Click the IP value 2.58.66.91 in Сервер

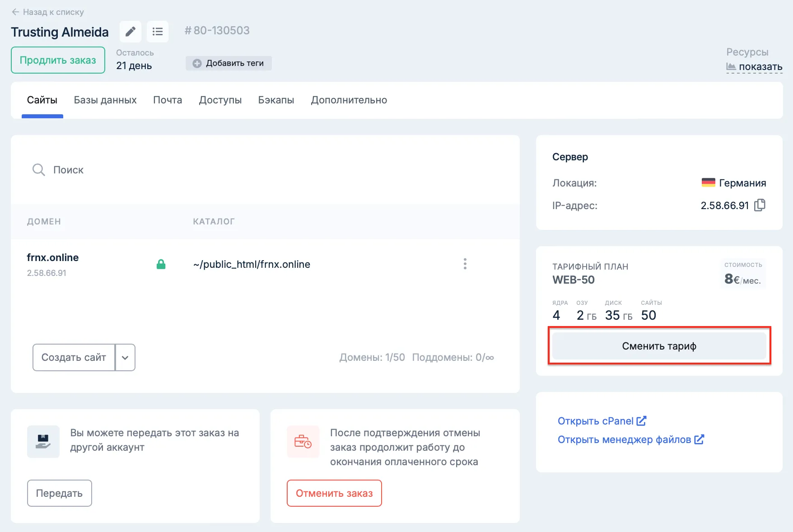coord(725,205)
